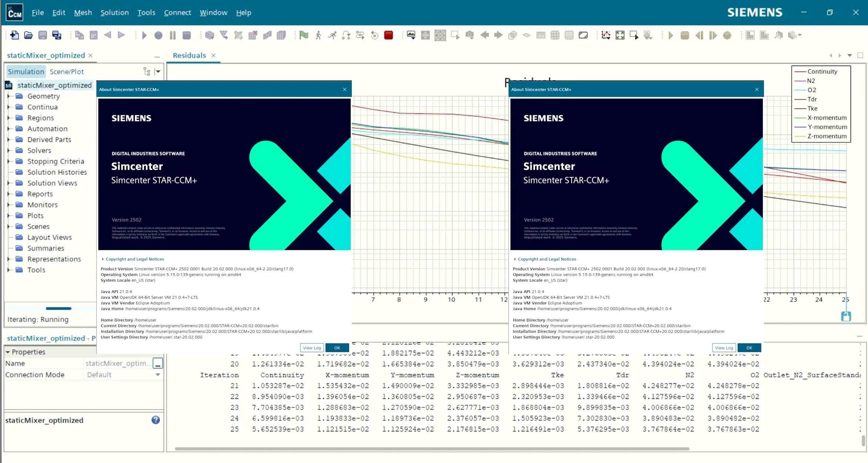Image resolution: width=868 pixels, height=463 pixels.
Task: Select the staticMixer_optimized tab
Action: pos(46,55)
